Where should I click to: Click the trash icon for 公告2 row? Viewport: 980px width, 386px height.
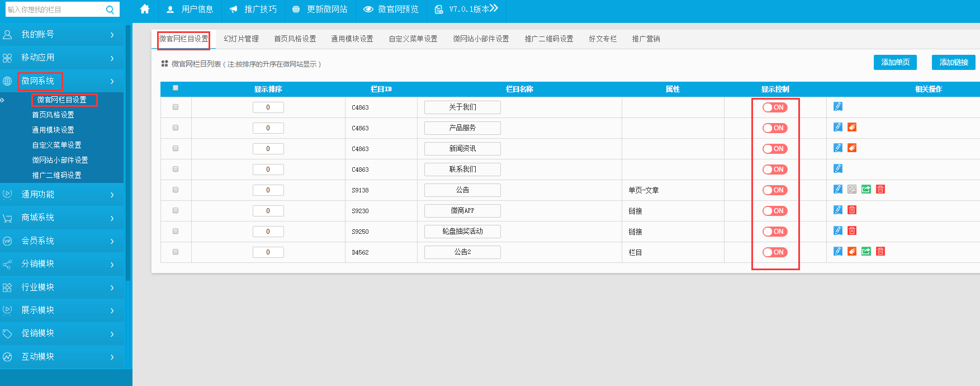pyautogui.click(x=880, y=251)
